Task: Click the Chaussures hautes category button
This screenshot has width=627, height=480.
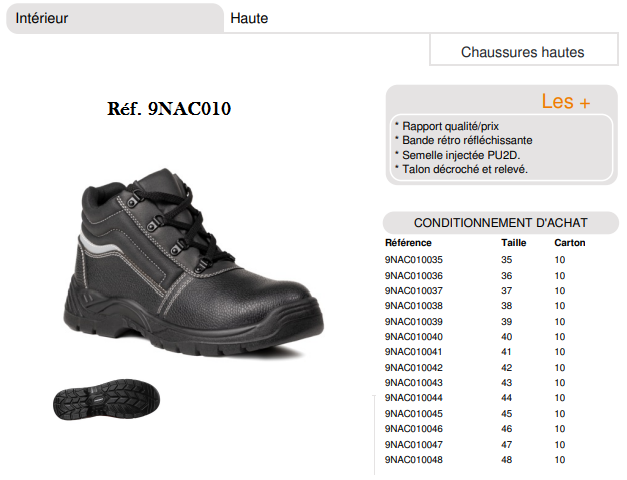Action: (522, 52)
